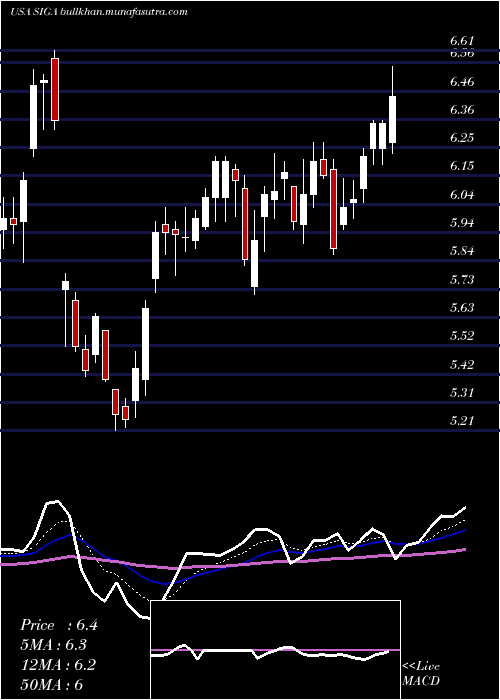Click the last white candlestick on the right
This screenshot has height=700, width=500.
393,119
